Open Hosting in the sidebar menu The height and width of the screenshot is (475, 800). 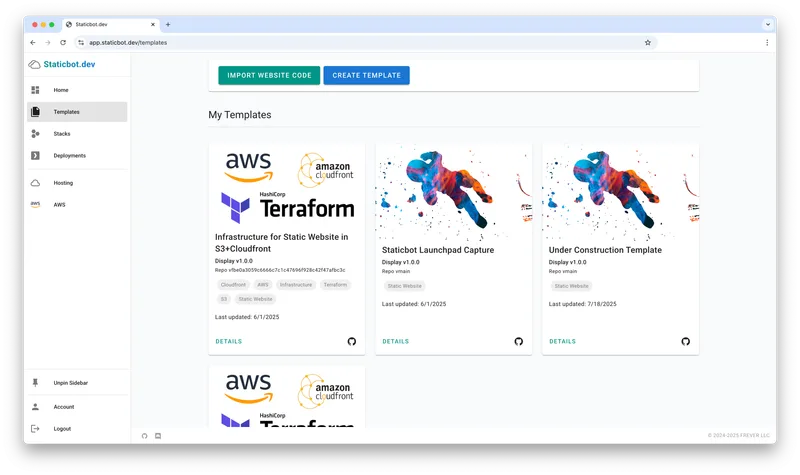77,183
